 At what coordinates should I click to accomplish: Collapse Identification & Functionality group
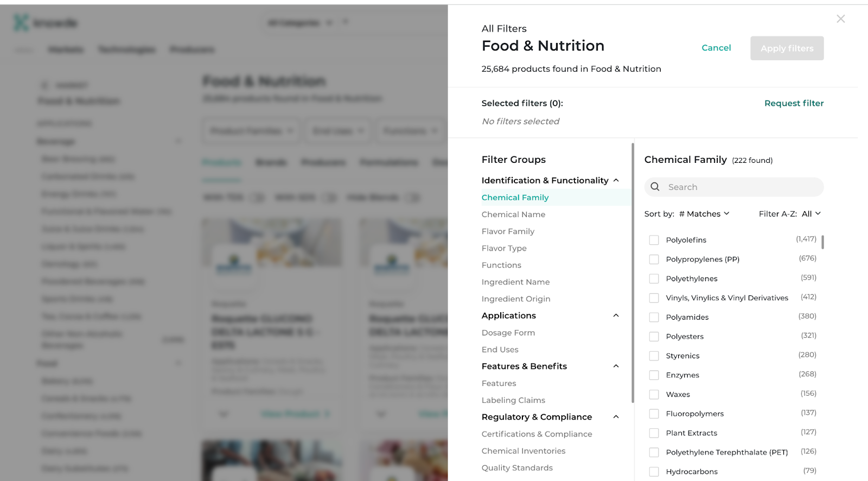pyautogui.click(x=616, y=180)
